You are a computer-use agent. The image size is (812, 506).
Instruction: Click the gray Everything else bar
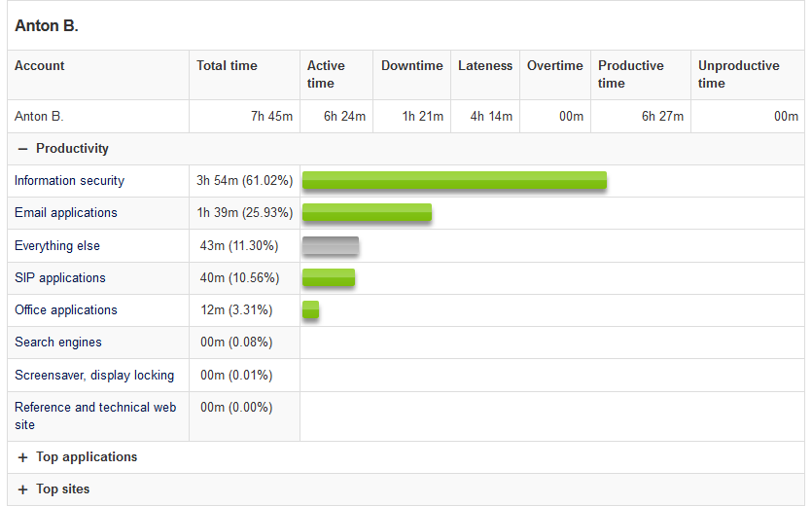point(331,246)
